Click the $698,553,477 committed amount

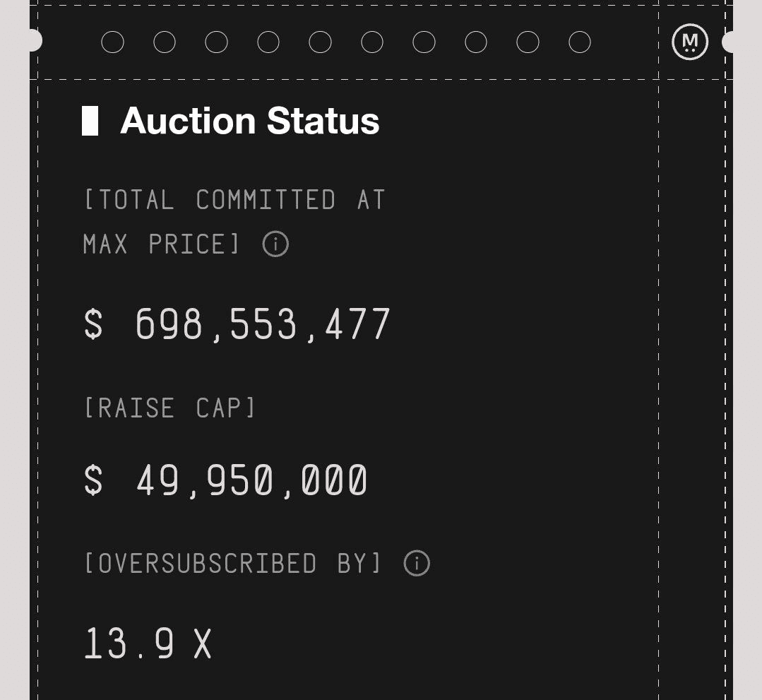(x=237, y=325)
